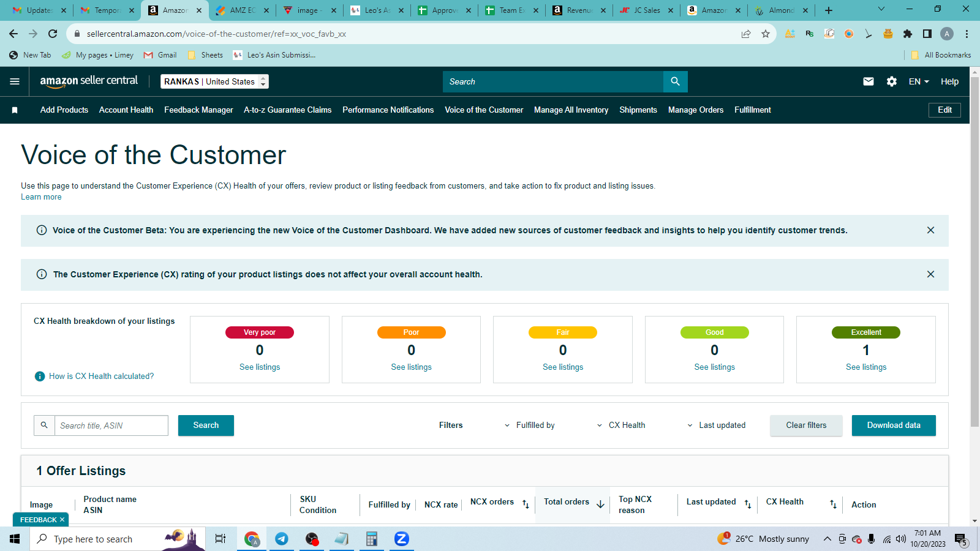Open Telegram from the taskbar
The width and height of the screenshot is (980, 551).
click(282, 539)
